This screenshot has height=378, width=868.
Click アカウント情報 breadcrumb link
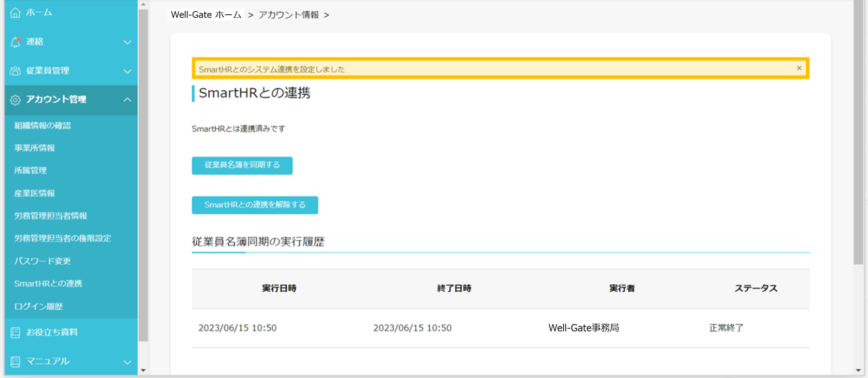[x=289, y=15]
